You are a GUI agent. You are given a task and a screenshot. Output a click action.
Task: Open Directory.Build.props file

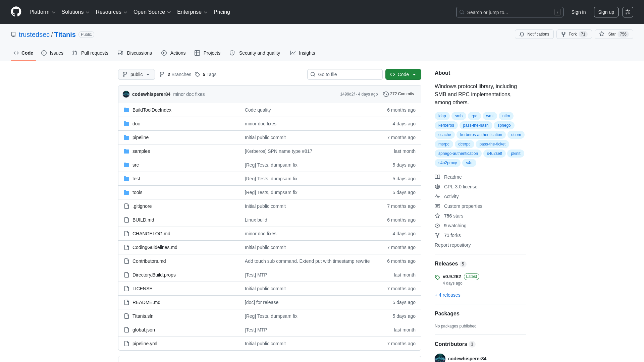(154, 275)
